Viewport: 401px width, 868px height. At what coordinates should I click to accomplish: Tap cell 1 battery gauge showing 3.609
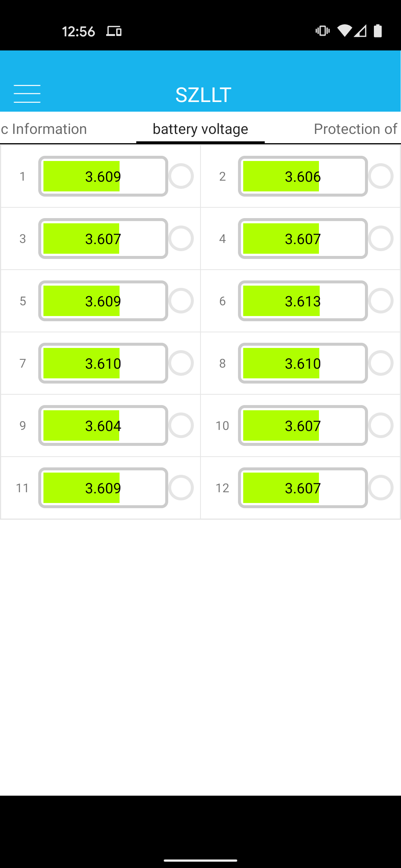click(103, 176)
